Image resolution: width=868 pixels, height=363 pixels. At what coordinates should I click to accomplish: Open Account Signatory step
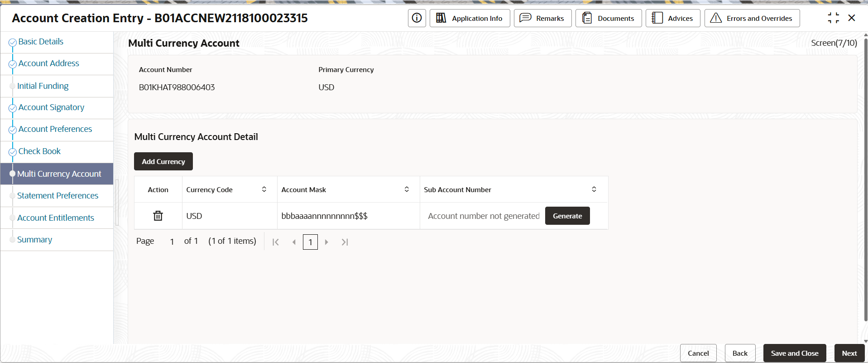[51, 107]
